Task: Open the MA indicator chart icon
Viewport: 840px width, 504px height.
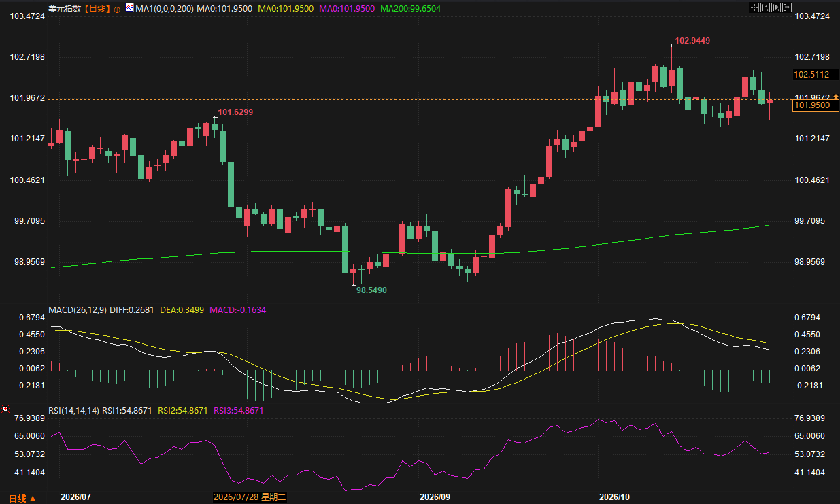Action: 129,8
